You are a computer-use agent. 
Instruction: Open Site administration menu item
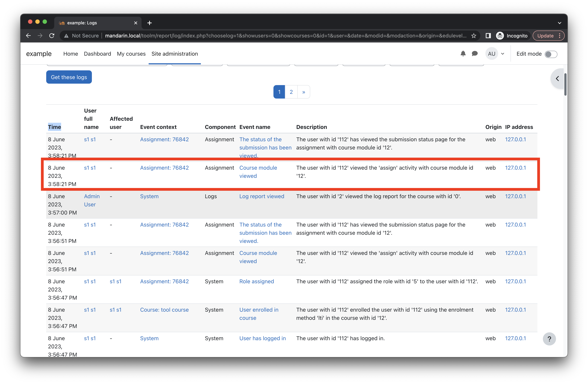point(175,54)
